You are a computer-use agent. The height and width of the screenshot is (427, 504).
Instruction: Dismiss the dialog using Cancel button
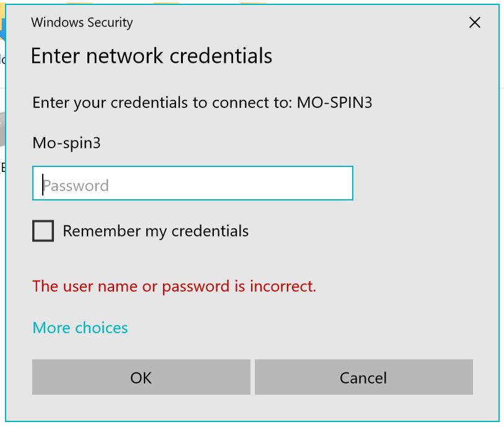pyautogui.click(x=363, y=377)
